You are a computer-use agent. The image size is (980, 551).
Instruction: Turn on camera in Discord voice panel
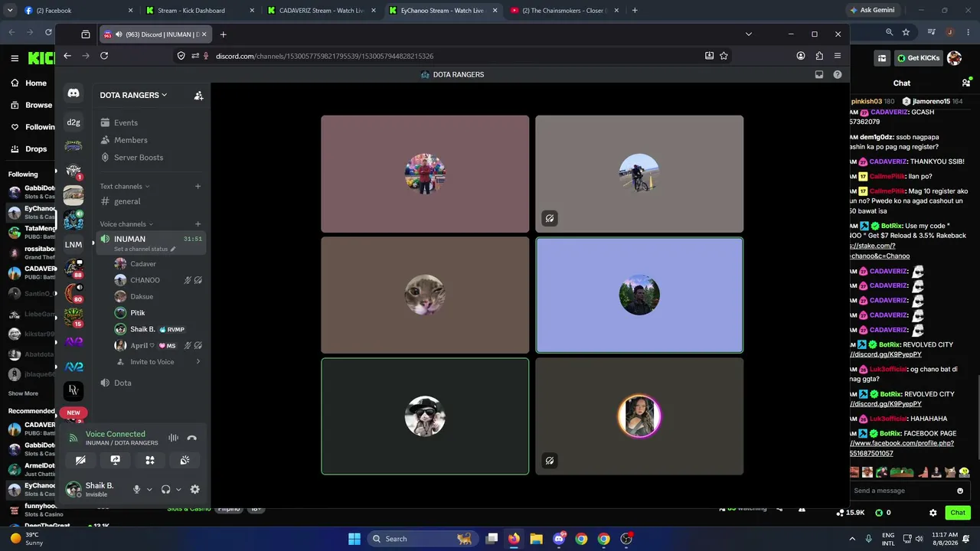pyautogui.click(x=80, y=460)
